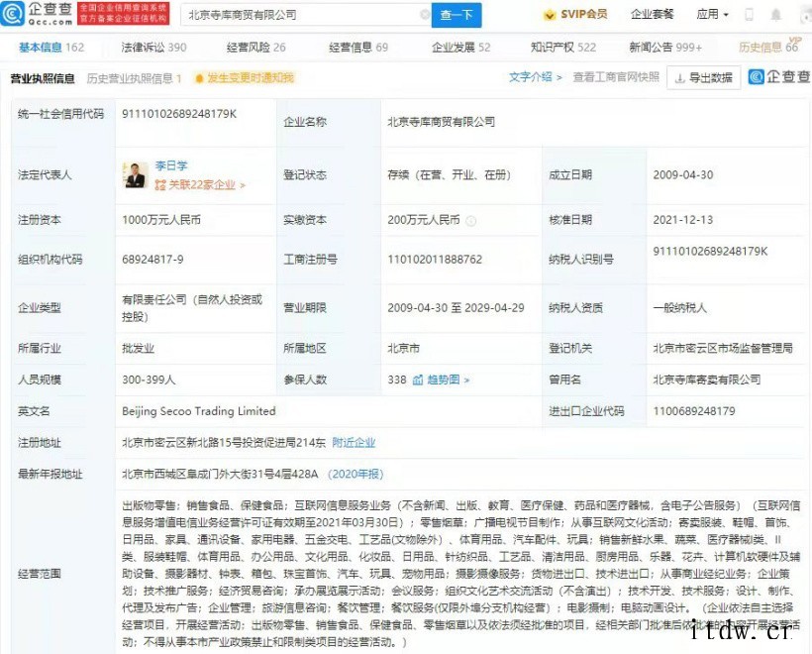Image resolution: width=812 pixels, height=654 pixels.
Task: Switch to the 企业发展 tab
Action: click(460, 48)
